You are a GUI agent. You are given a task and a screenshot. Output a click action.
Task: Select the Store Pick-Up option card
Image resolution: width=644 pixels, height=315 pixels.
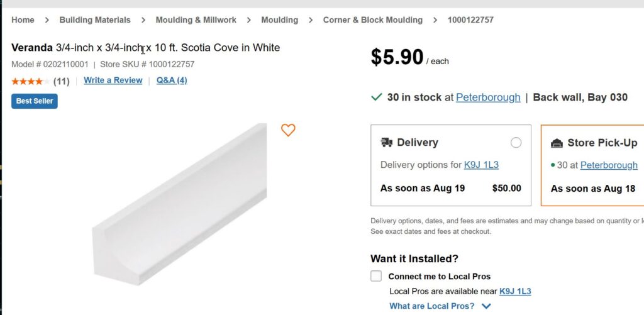point(594,165)
